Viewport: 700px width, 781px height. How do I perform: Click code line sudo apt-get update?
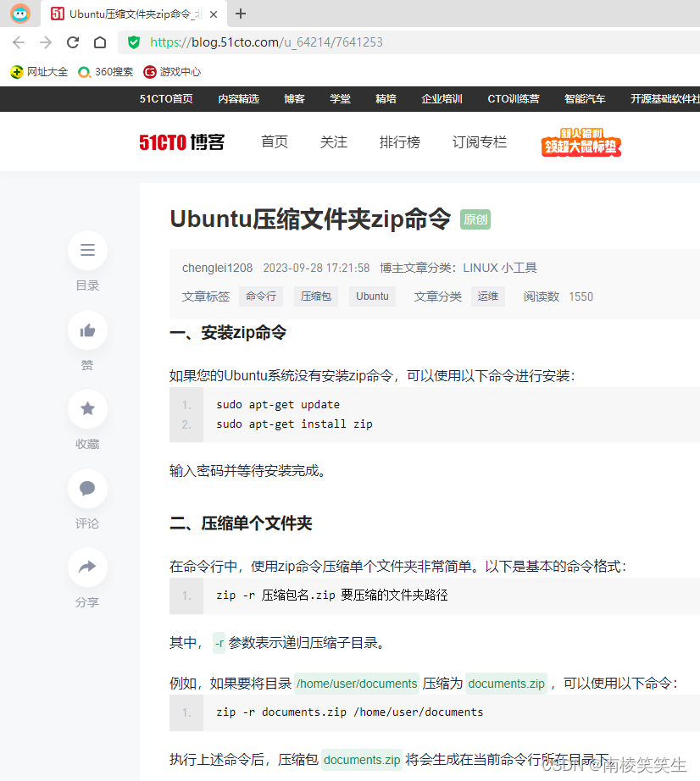pos(278,404)
